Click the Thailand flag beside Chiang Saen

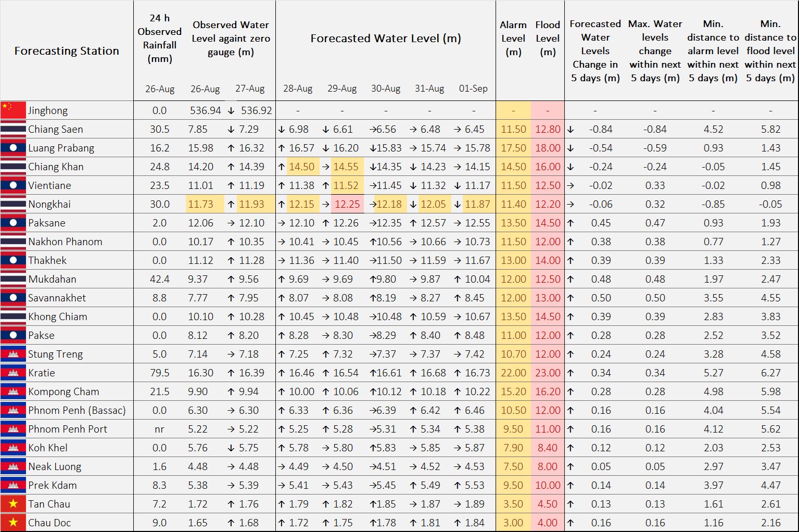13,129
